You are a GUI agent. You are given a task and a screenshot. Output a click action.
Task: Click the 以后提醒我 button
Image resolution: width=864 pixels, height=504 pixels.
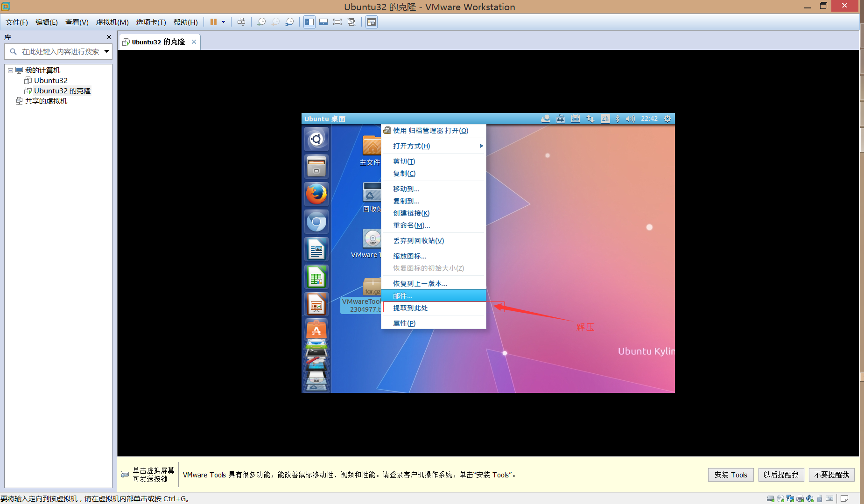(781, 475)
